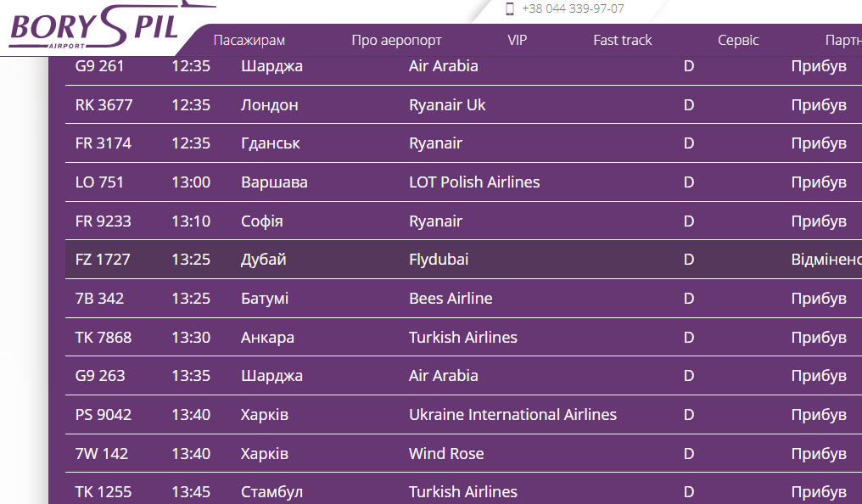Select Wind Rose flight 7W 142
The image size is (862, 504).
[102, 454]
